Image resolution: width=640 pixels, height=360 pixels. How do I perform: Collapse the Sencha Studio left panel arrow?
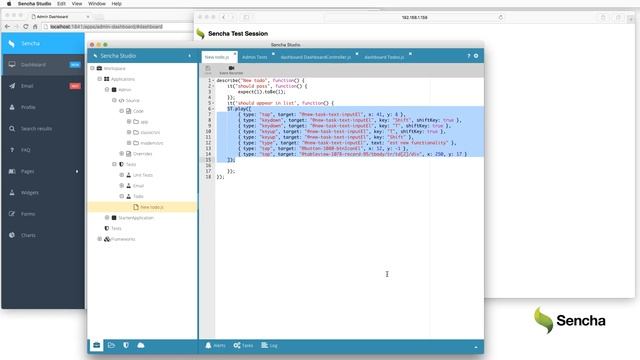189,56
